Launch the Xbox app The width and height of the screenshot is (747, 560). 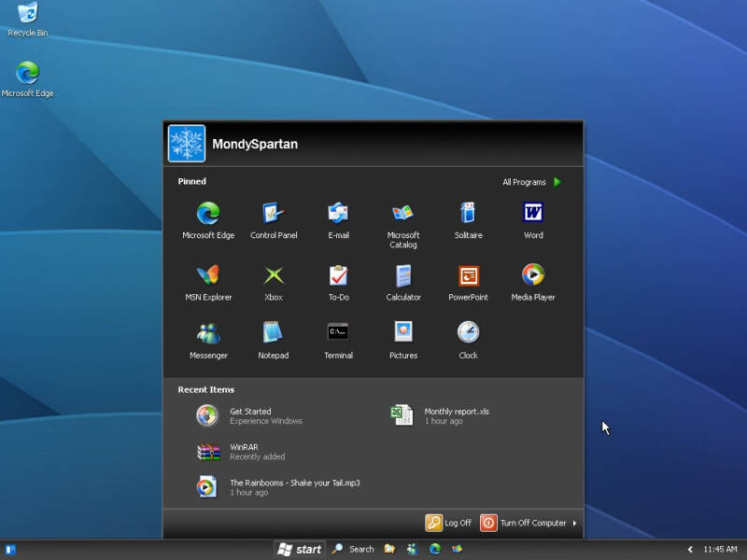point(273,280)
